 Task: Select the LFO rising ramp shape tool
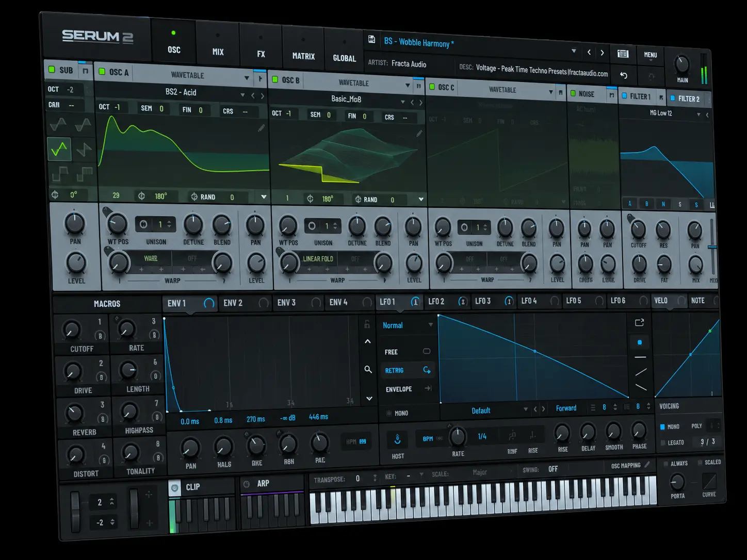pyautogui.click(x=641, y=372)
